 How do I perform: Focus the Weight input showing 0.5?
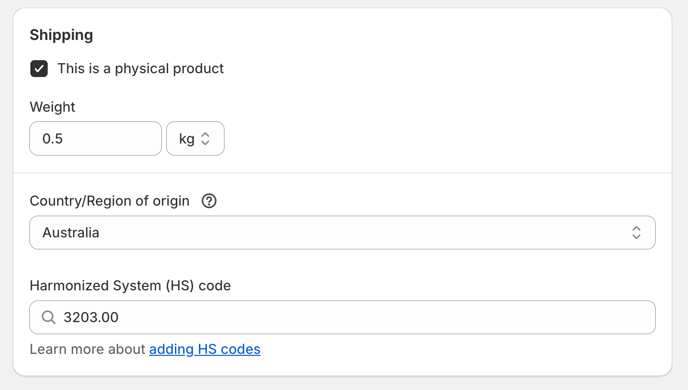coord(96,139)
